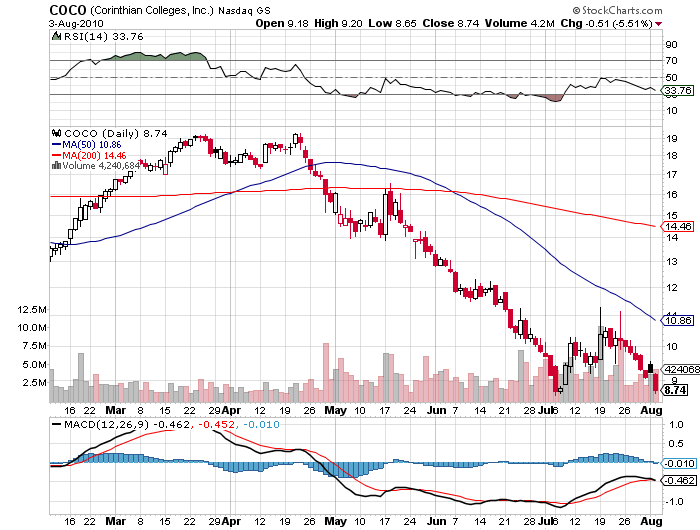Screen dimensions: 700x530
Task: Click the MACD axis label 1.0
Action: point(677,425)
